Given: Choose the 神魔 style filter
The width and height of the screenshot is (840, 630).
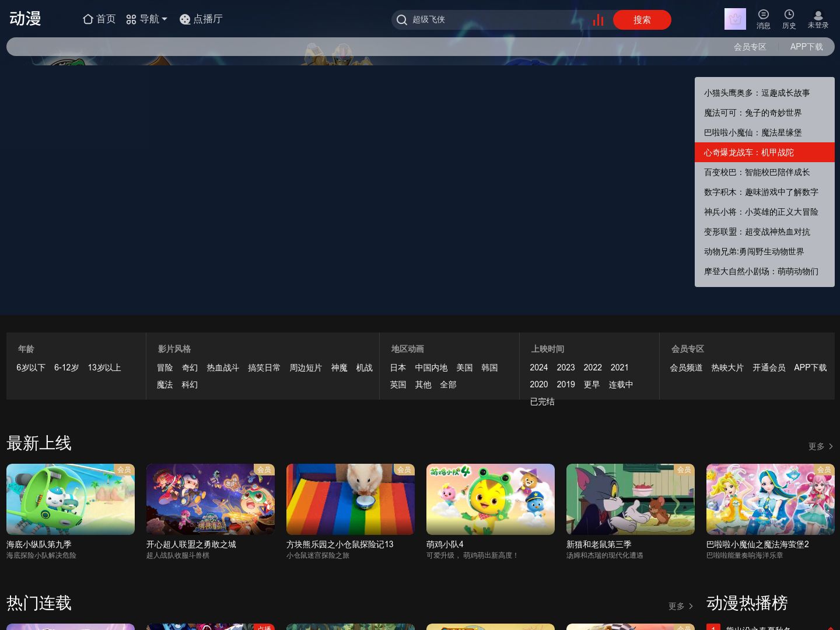Looking at the screenshot, I should click(339, 367).
